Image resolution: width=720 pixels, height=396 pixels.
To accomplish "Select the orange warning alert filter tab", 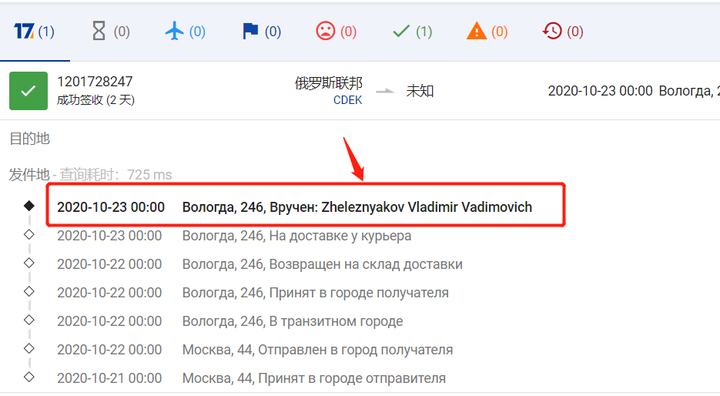I will pos(487,31).
